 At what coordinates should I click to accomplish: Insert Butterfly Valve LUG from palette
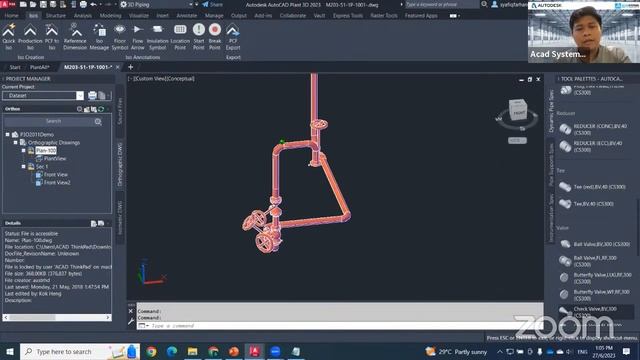coord(596,278)
